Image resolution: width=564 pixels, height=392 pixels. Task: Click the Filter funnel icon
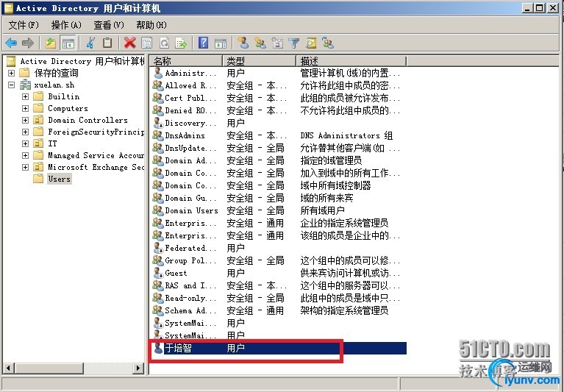[294, 43]
